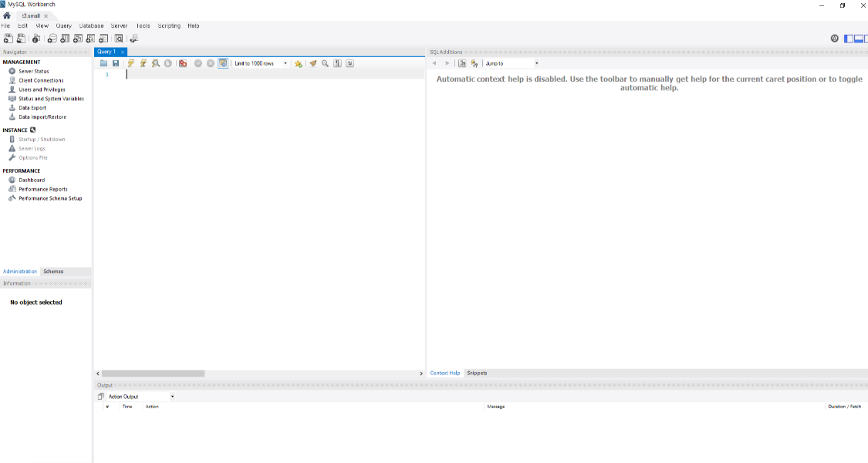Image resolution: width=868 pixels, height=463 pixels.
Task: Go to the Workbench home screen icon
Action: pos(7,15)
